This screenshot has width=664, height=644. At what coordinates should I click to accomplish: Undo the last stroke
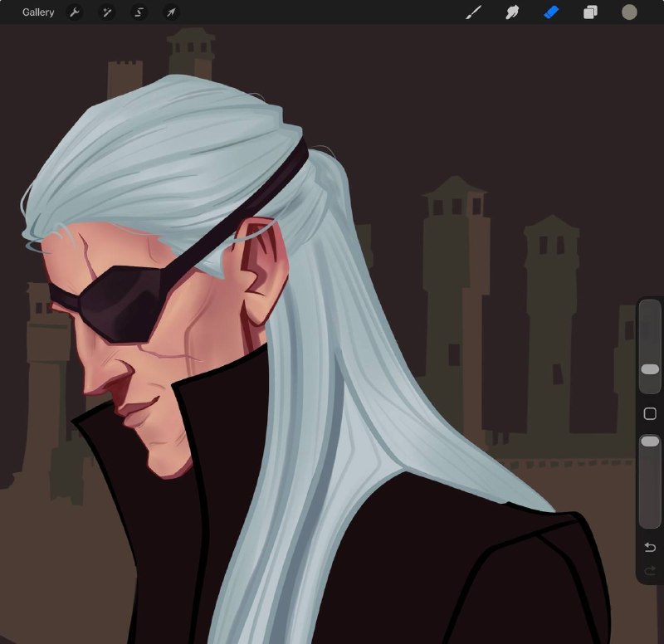650,547
